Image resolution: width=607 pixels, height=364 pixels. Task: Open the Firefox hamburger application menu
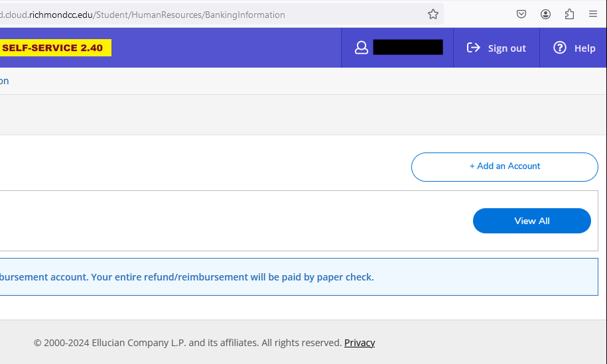(x=593, y=15)
